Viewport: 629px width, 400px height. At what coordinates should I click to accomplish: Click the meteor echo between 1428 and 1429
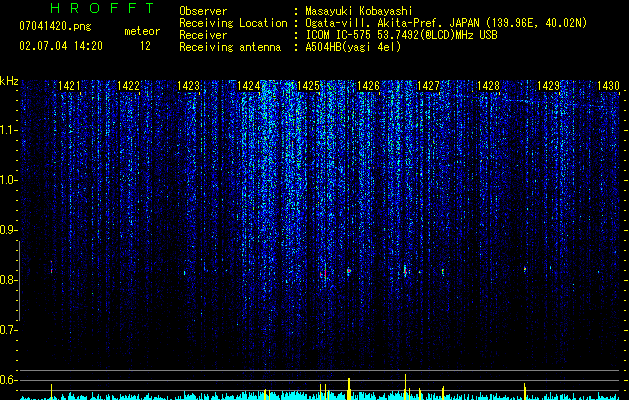(525, 268)
